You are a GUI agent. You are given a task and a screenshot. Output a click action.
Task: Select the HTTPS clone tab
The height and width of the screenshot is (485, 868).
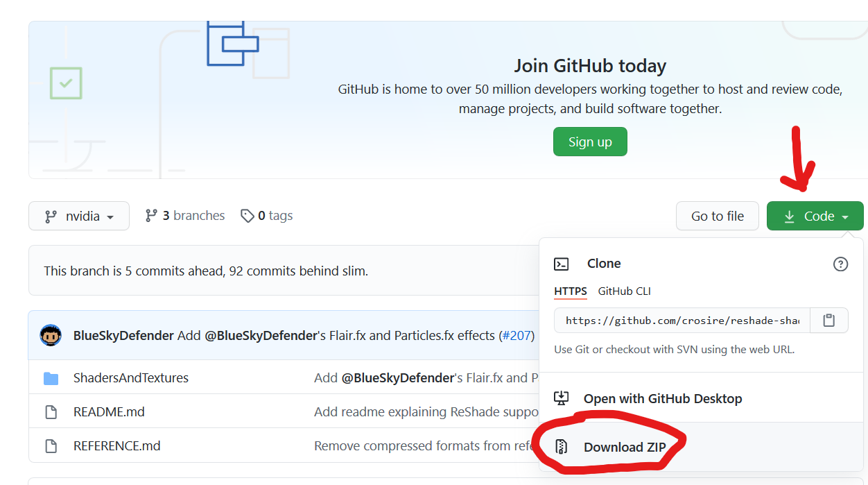tap(571, 291)
